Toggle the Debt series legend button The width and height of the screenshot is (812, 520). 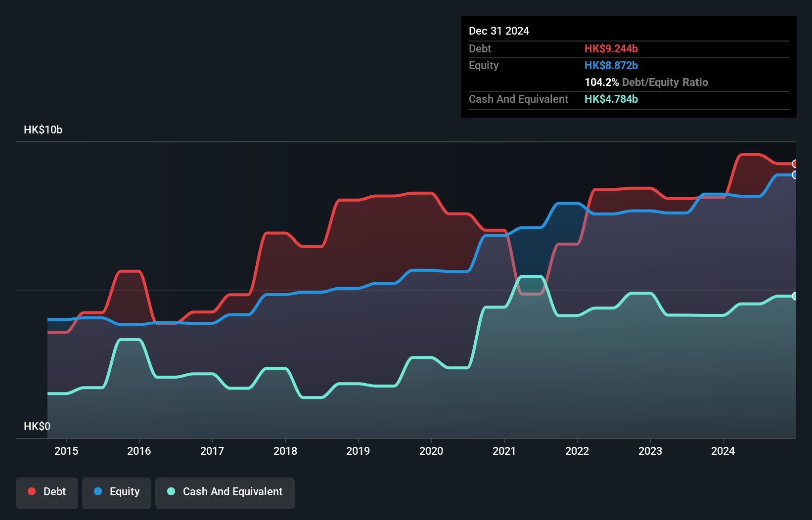coord(47,493)
